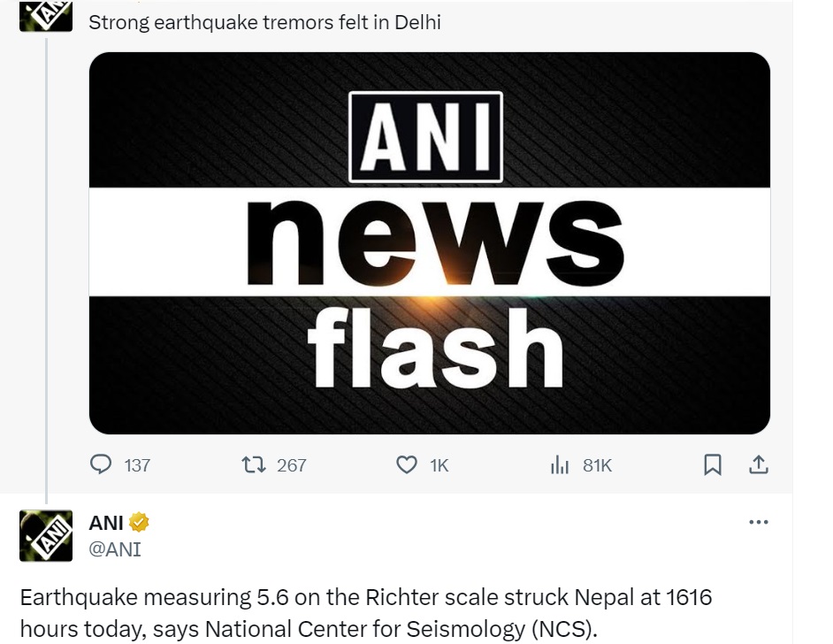Image resolution: width=833 pixels, height=644 pixels.
Task: Enlarge the ANI news flash image
Action: point(430,243)
